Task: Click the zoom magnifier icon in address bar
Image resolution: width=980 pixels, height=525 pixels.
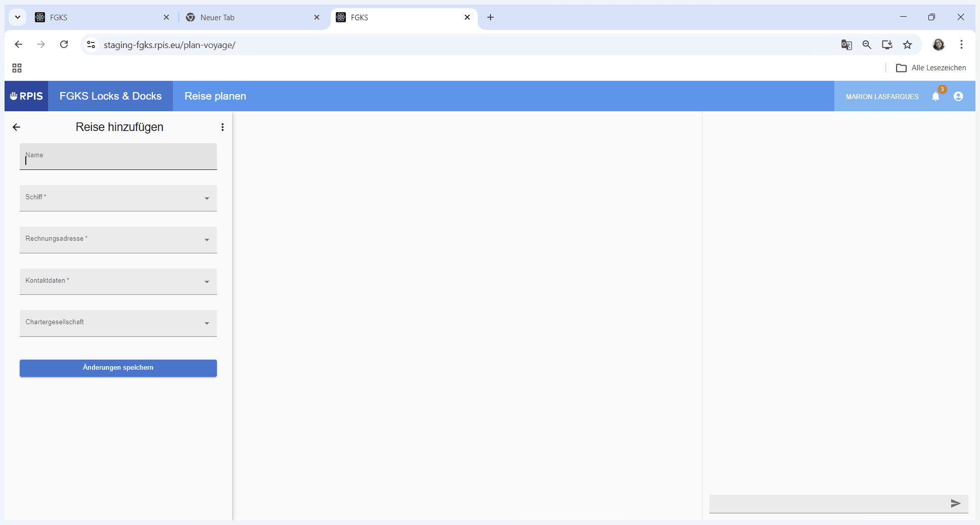Action: click(x=867, y=45)
